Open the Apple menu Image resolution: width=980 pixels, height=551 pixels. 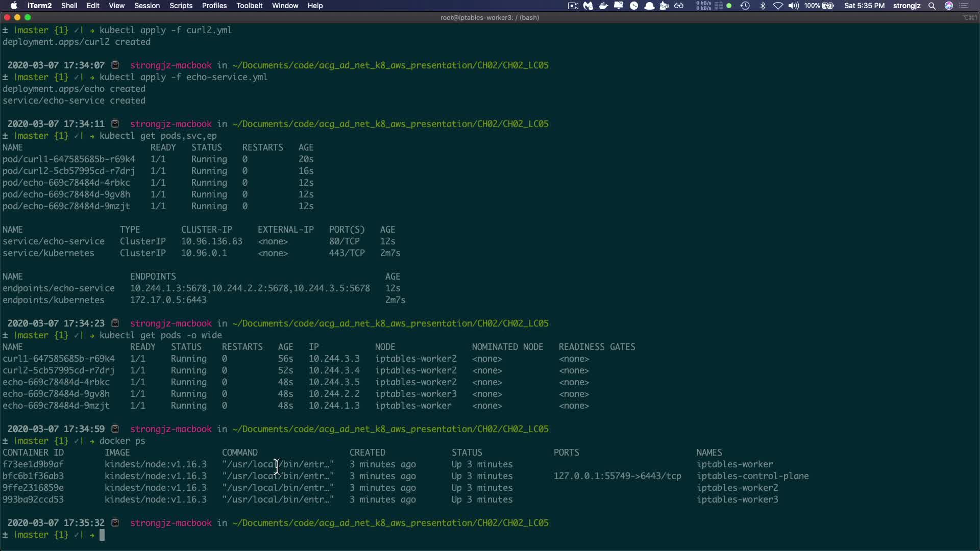(14, 6)
